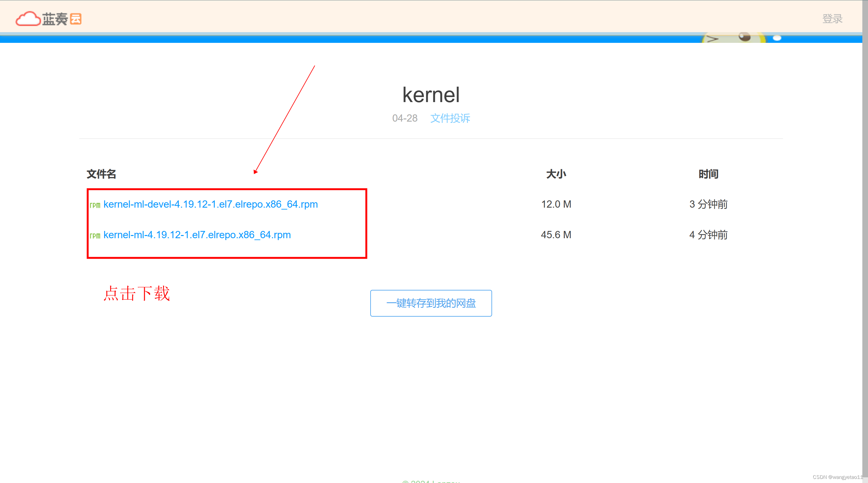Click the 文件投诉 complaint link
The height and width of the screenshot is (483, 868).
[x=450, y=118]
